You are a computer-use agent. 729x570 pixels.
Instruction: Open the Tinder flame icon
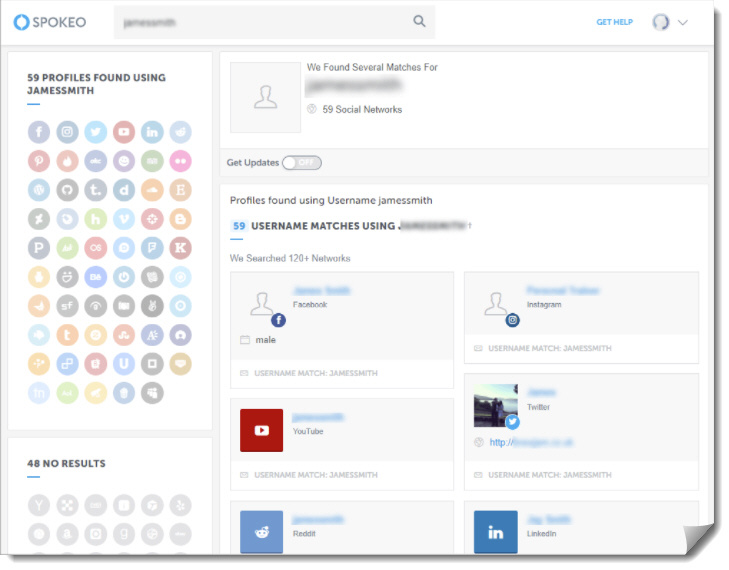(x=67, y=161)
